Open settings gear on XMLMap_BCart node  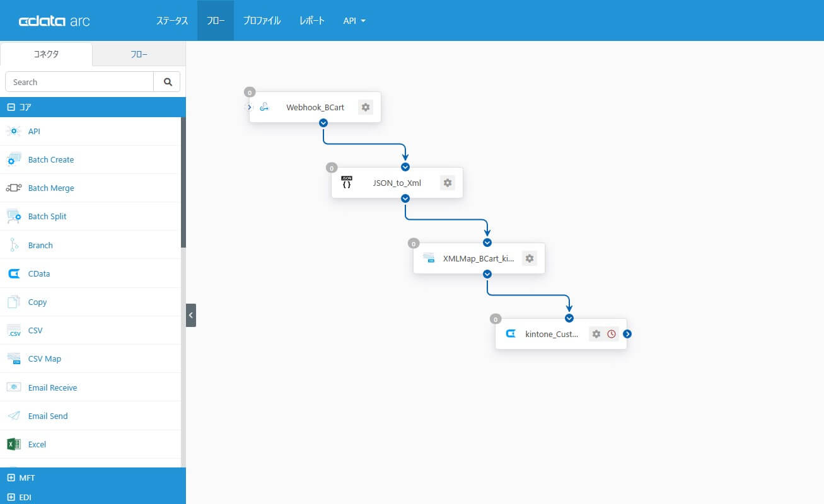[530, 258]
